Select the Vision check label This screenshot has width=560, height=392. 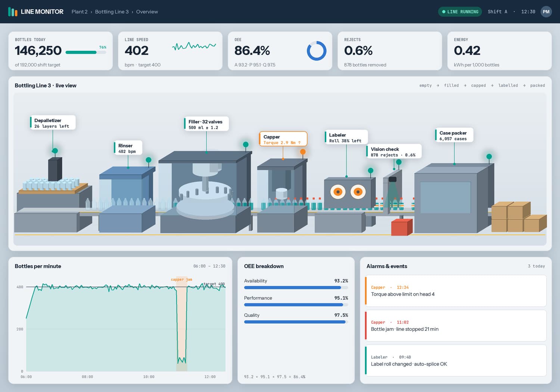pyautogui.click(x=394, y=151)
